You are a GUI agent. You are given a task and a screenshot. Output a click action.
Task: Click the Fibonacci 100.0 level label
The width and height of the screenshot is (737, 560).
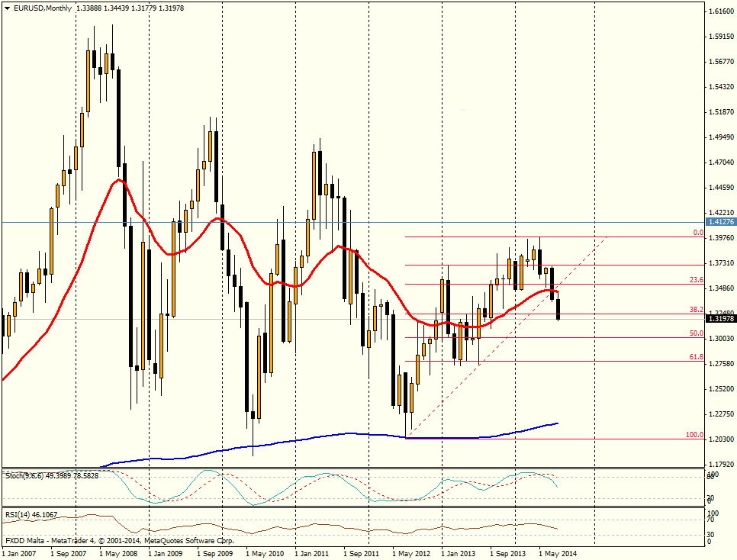[694, 435]
